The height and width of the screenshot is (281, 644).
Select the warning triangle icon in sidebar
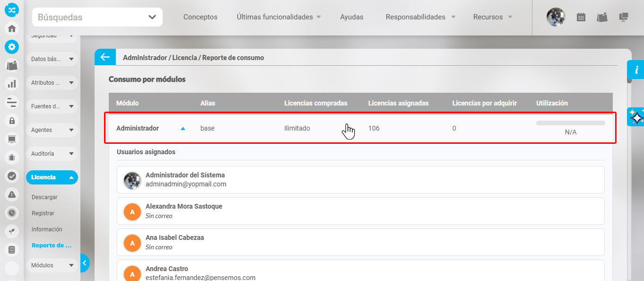pyautogui.click(x=12, y=194)
